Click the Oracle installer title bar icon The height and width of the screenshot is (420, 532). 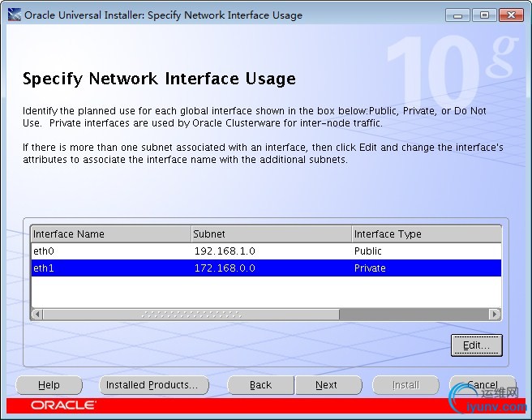[14, 15]
